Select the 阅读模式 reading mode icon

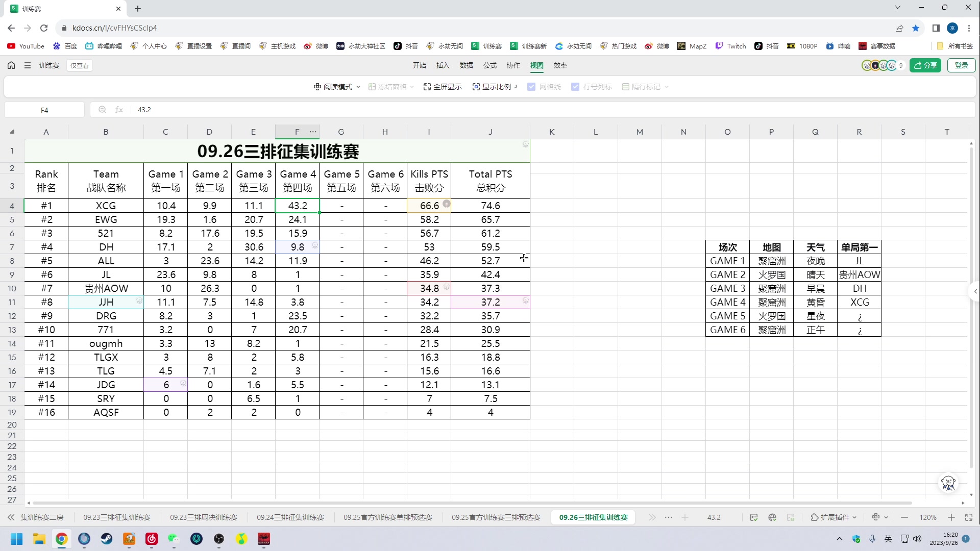coord(317,87)
